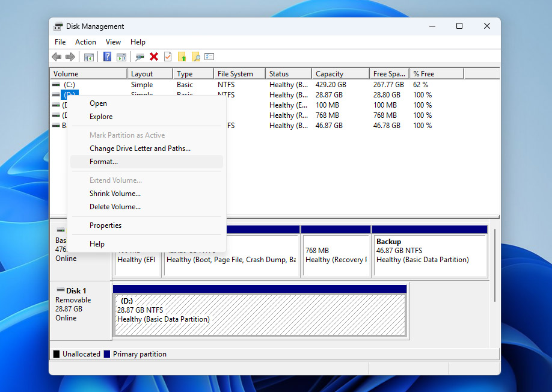
Task: Open the View menu
Action: [x=114, y=42]
